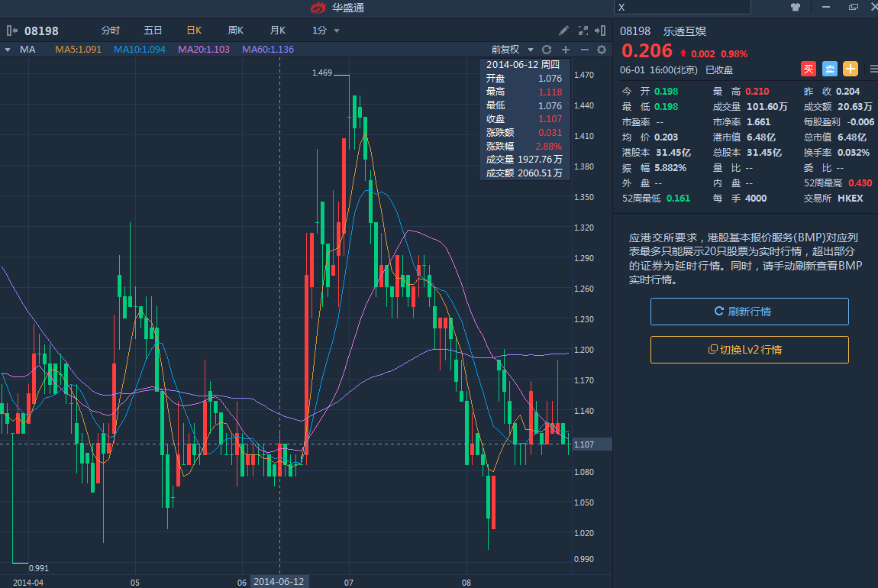Switch to the 周K weekly chart tab
The height and width of the screenshot is (588, 878).
click(x=235, y=31)
